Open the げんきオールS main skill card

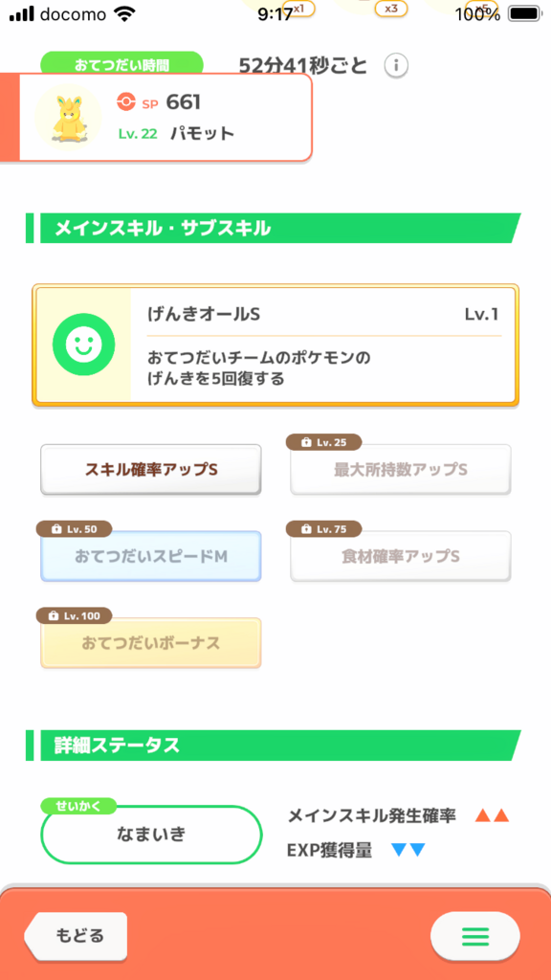pos(275,345)
